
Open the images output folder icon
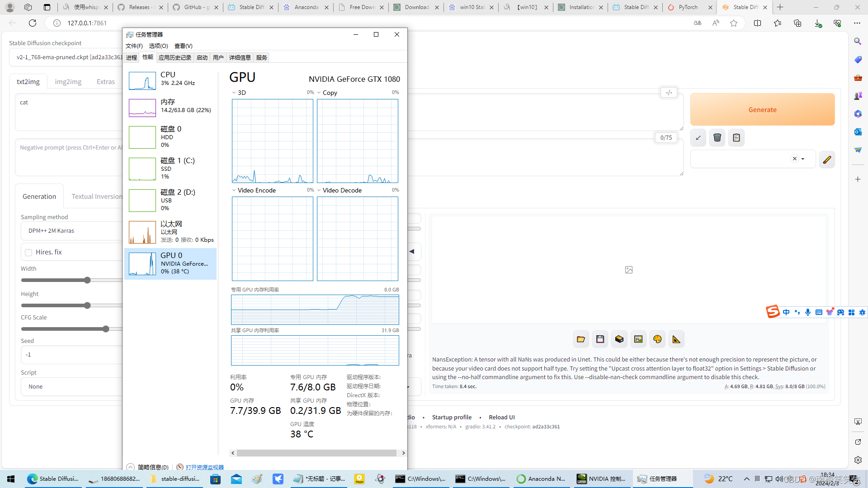(x=581, y=339)
